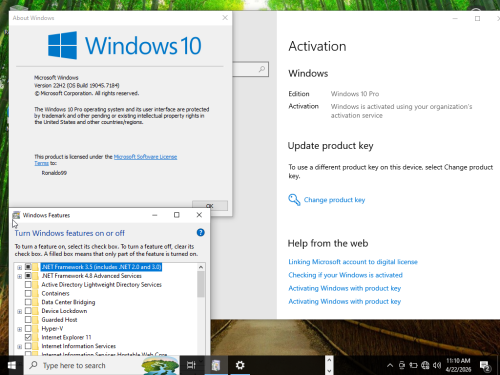The image size is (500, 375).
Task: Expand the .NET Framework 3.5 node
Action: (x=19, y=267)
